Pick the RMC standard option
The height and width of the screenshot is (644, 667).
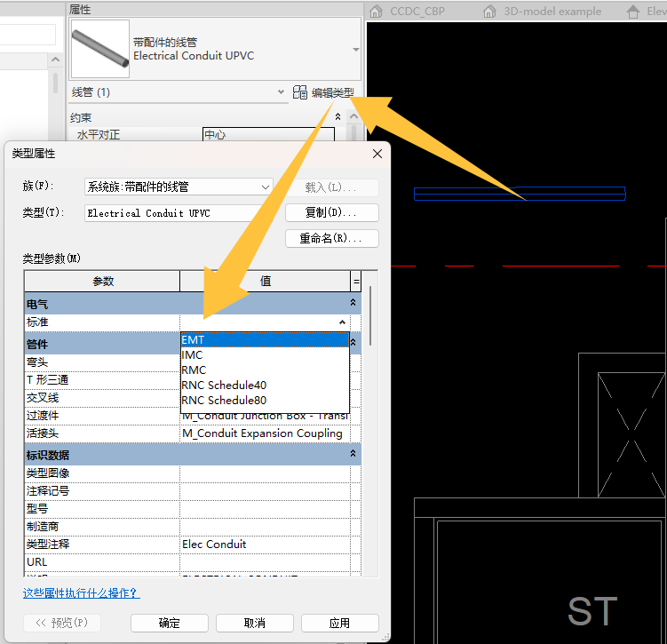(265, 370)
